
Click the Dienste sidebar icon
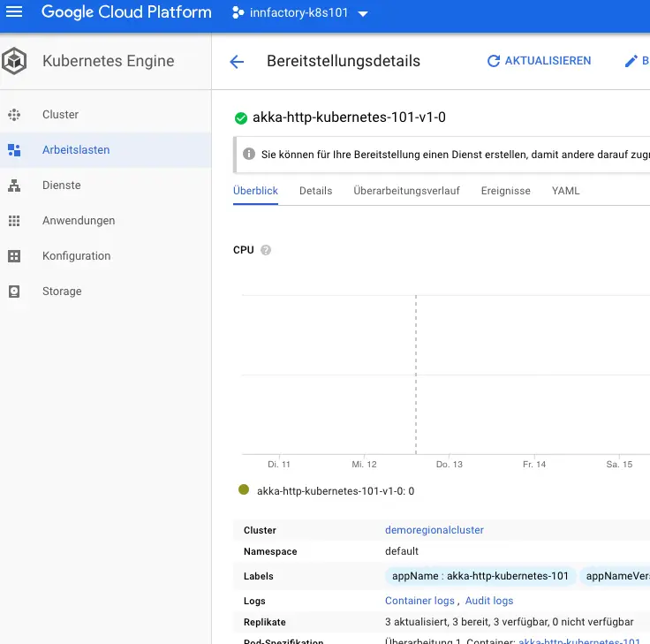(x=14, y=186)
